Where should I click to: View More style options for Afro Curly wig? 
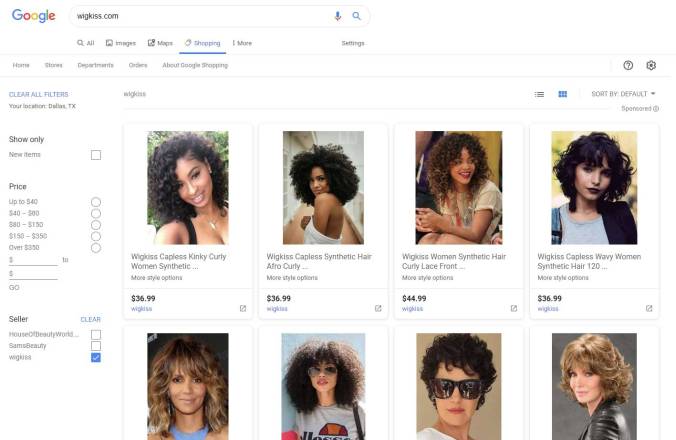[292, 278]
